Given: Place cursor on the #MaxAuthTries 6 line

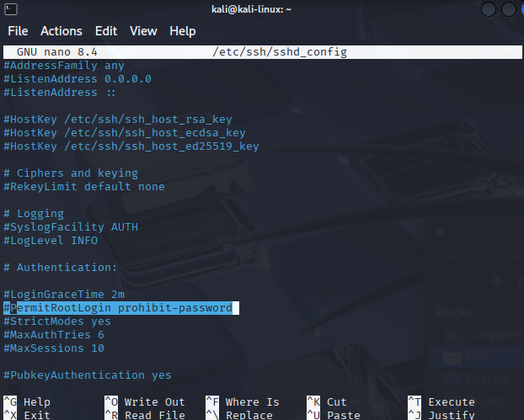Looking at the screenshot, I should point(54,335).
